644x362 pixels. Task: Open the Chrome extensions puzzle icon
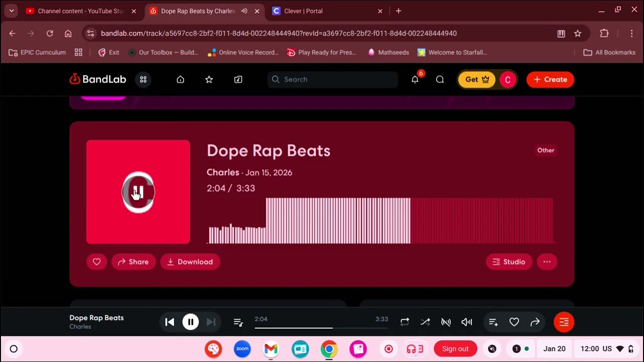(x=604, y=33)
